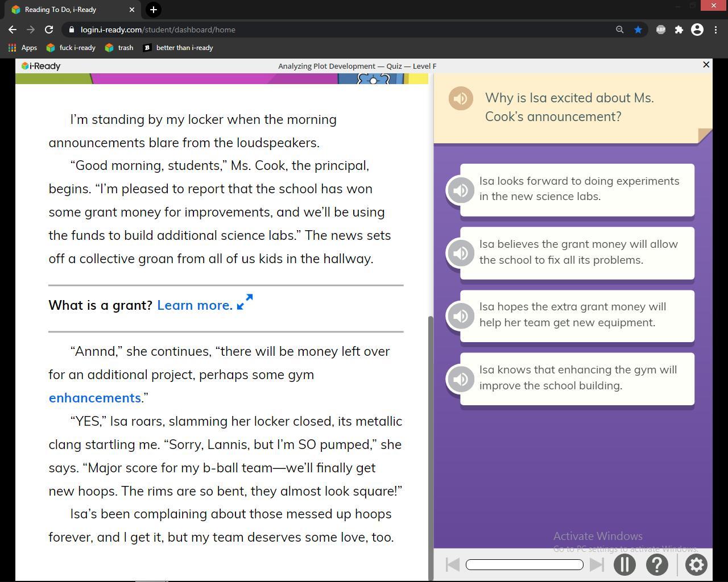Open the help question mark button
Viewport: 728px width, 582px height.
tap(657, 564)
